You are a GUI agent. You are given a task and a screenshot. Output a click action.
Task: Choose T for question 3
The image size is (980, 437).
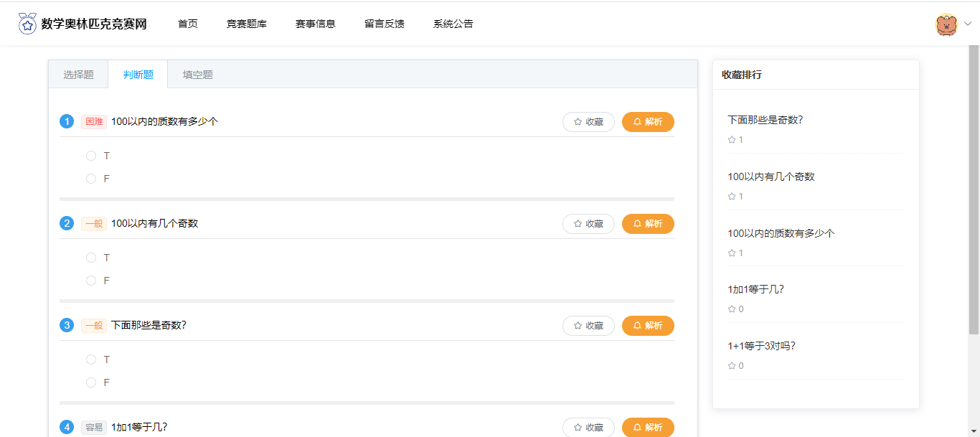click(x=91, y=360)
